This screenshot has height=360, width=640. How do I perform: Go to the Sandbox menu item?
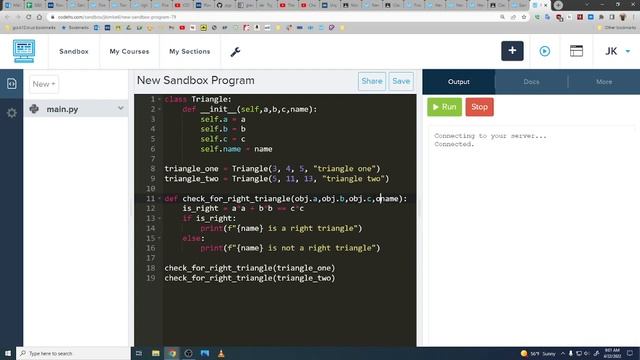pyautogui.click(x=73, y=51)
